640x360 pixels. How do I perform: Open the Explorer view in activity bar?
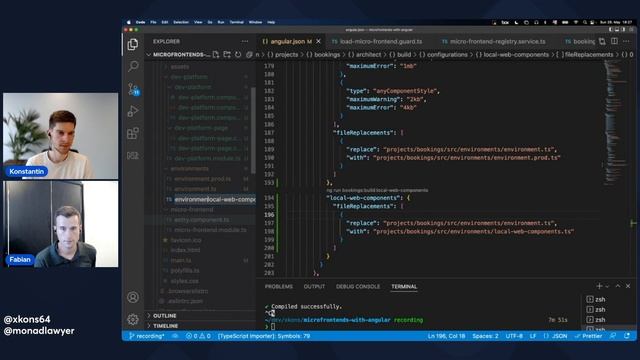(x=133, y=44)
